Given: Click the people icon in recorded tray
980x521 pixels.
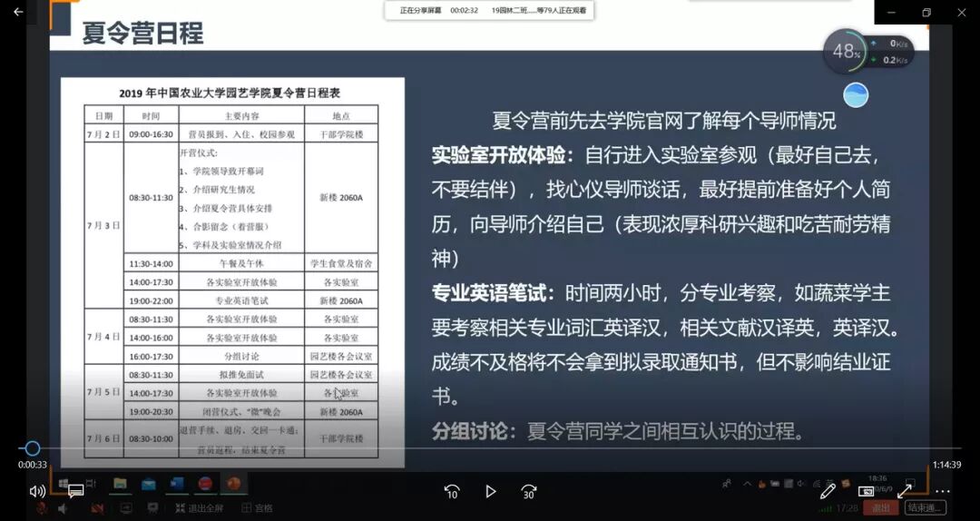Looking at the screenshot, I should [727, 483].
